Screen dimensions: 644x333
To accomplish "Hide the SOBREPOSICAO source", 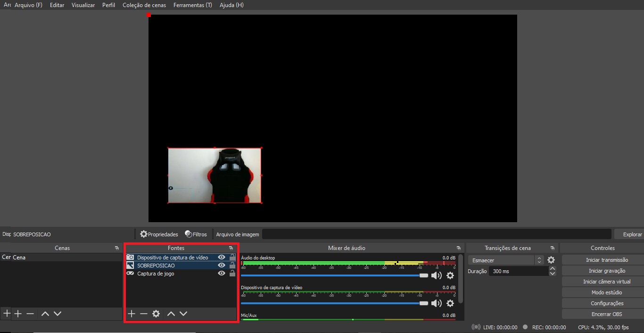I will coord(222,266).
